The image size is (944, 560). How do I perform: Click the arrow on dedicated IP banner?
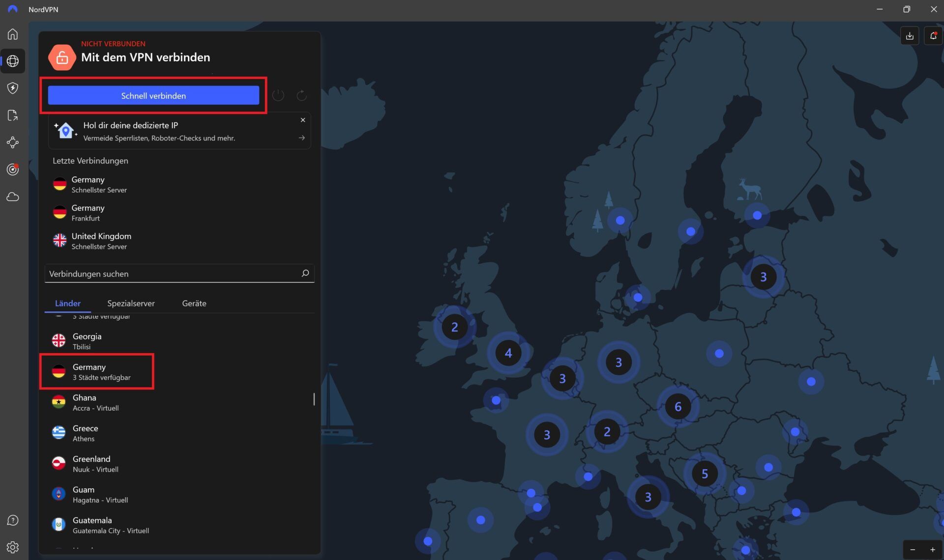tap(302, 138)
